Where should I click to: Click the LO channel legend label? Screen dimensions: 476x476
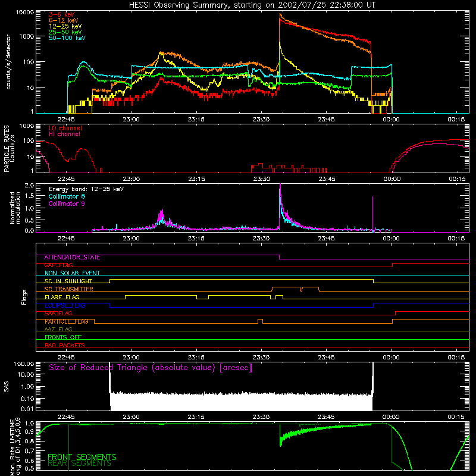[65, 128]
